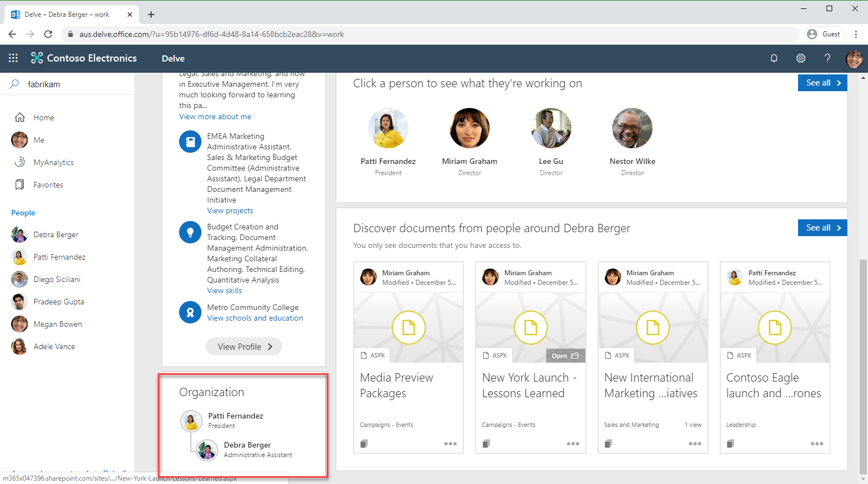This screenshot has height=484, width=868.
Task: Click Sales and Marketing tag on card
Action: point(631,425)
